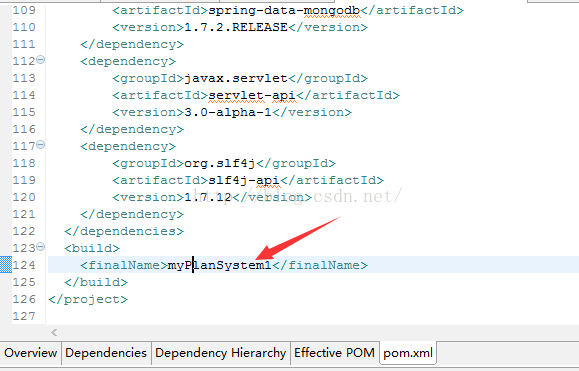Click the closing dependency tag on line 116
579x371 pixels.
click(x=132, y=129)
